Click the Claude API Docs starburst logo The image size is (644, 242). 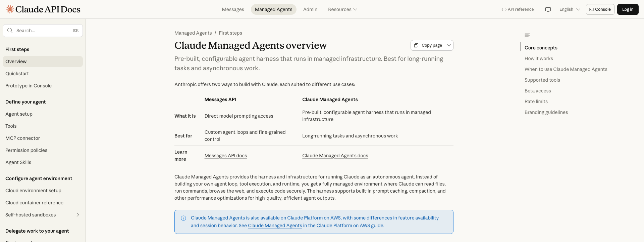[10, 9]
